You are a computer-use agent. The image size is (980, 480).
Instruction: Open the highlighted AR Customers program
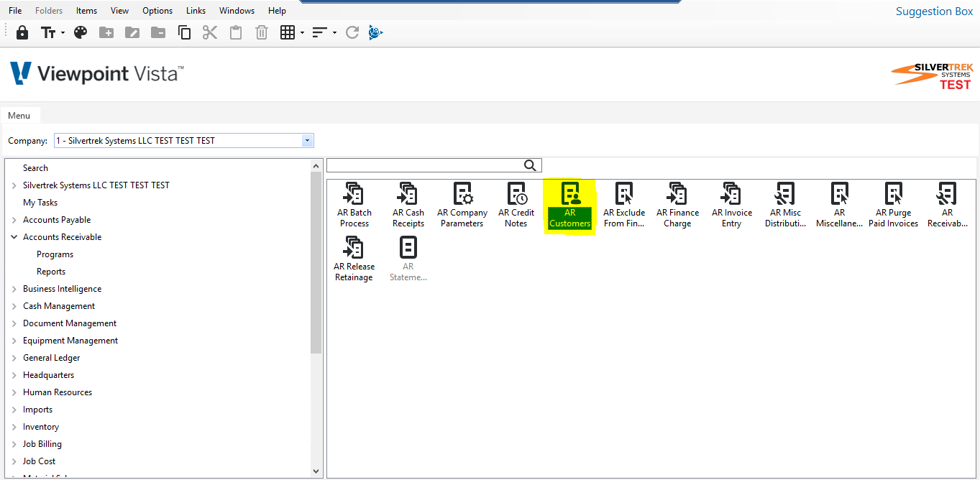point(570,206)
